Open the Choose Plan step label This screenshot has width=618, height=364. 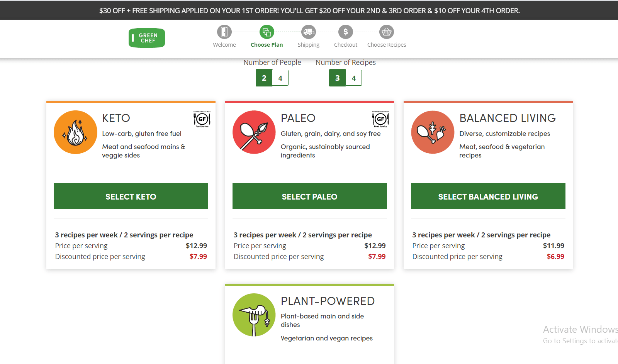(267, 45)
